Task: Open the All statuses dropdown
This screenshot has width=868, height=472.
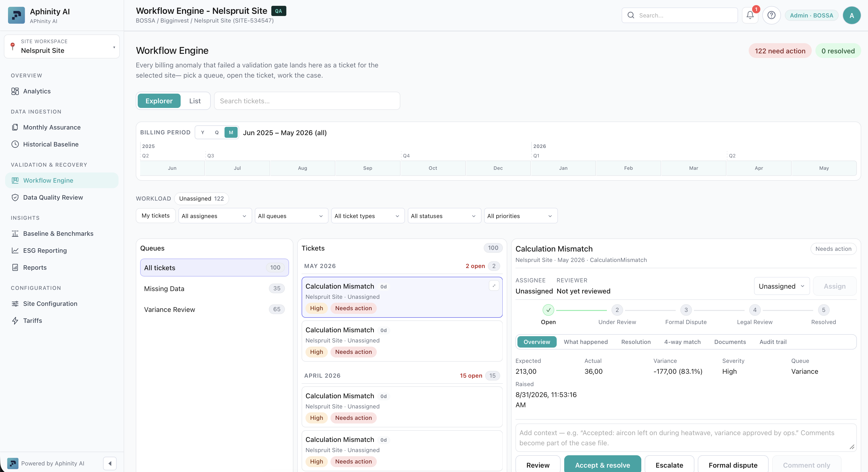Action: click(x=444, y=216)
